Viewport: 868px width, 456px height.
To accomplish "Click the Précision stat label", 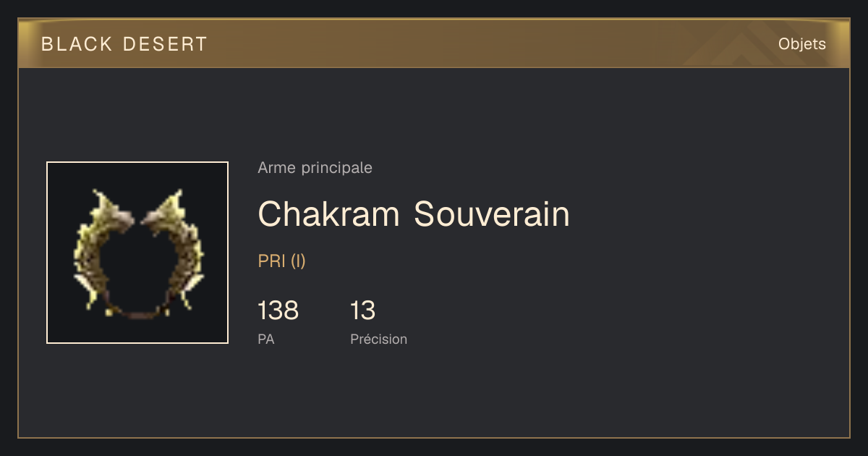I will coord(379,339).
